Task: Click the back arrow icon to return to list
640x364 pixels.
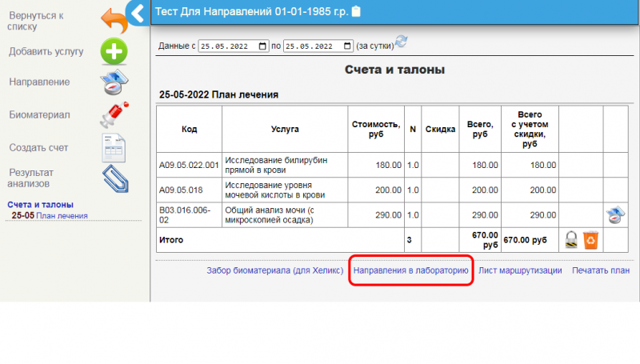Action: click(113, 18)
